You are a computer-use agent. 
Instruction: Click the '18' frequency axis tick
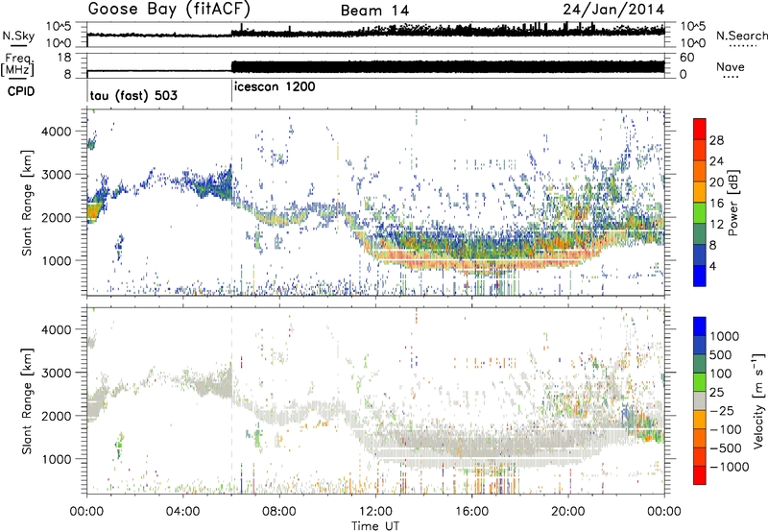click(x=64, y=58)
